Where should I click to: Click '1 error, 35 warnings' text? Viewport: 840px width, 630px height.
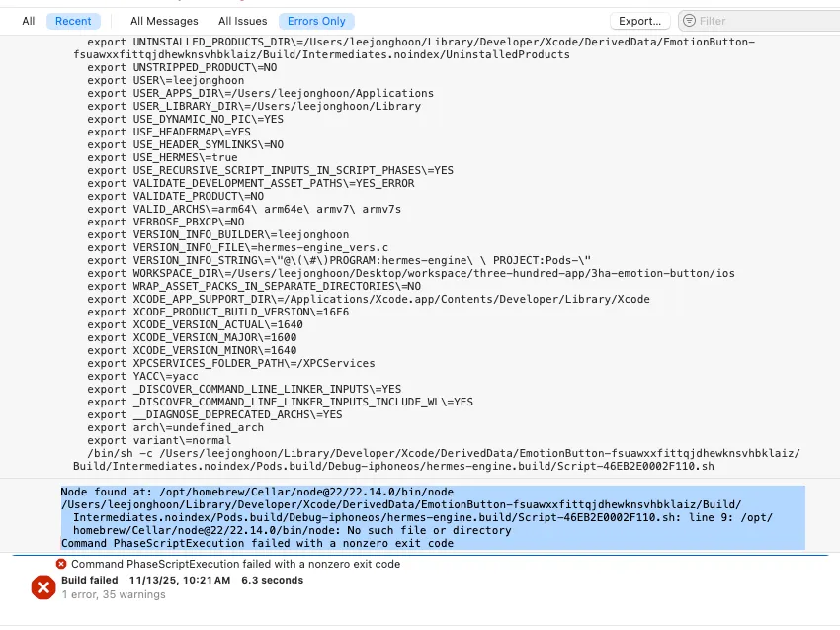pyautogui.click(x=114, y=594)
